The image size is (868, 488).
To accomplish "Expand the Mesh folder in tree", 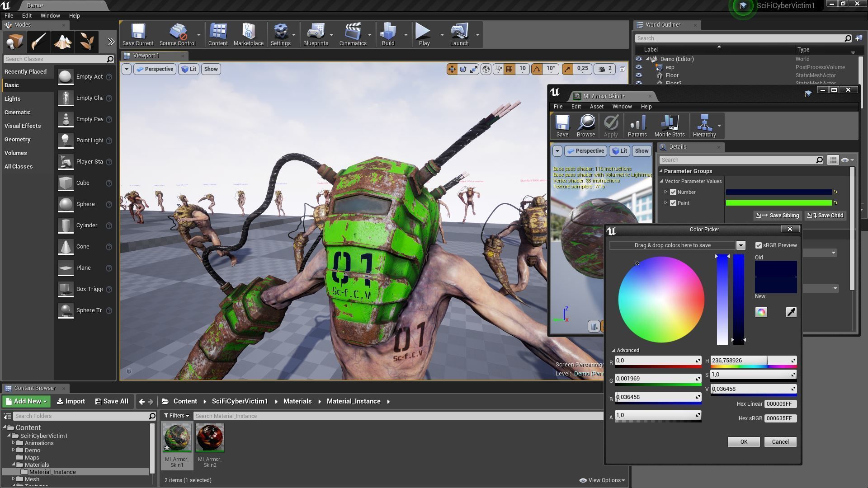I will click(x=14, y=479).
